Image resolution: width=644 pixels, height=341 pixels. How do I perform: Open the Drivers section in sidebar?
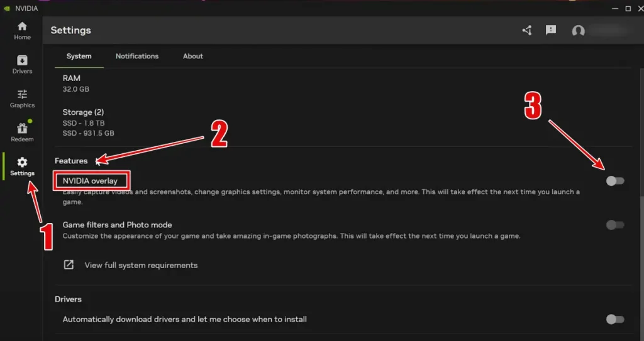tap(22, 65)
